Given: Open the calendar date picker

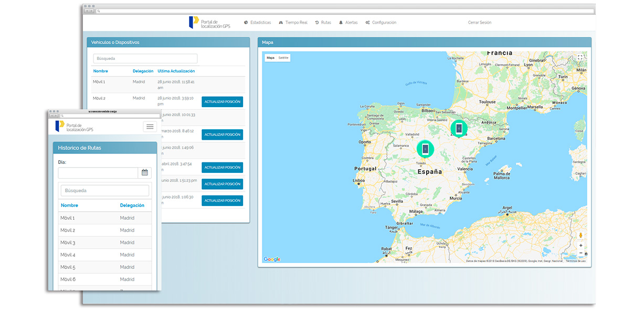Looking at the screenshot, I should tap(145, 173).
